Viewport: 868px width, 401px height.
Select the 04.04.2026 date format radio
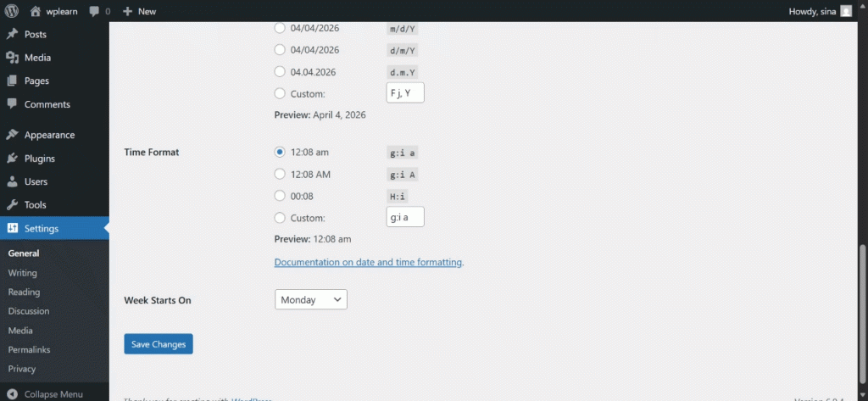[280, 72]
